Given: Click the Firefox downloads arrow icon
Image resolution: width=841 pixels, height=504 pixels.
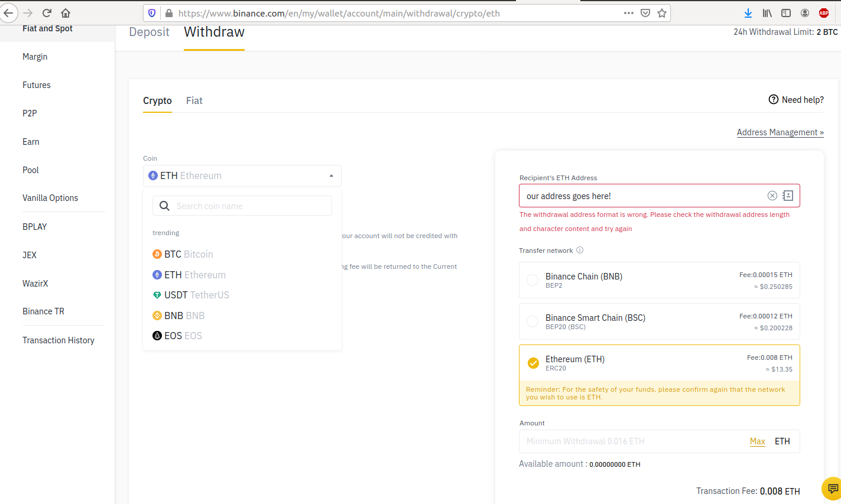Looking at the screenshot, I should click(748, 13).
